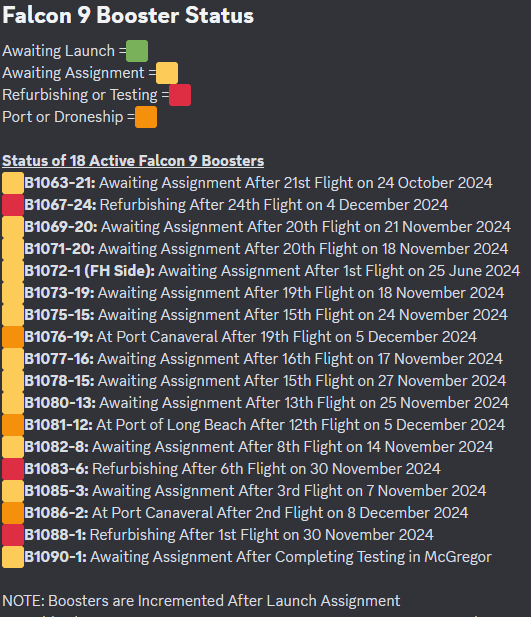Click the orange square beside B1086-2
Image resolution: width=531 pixels, height=617 pixels.
pos(13,513)
